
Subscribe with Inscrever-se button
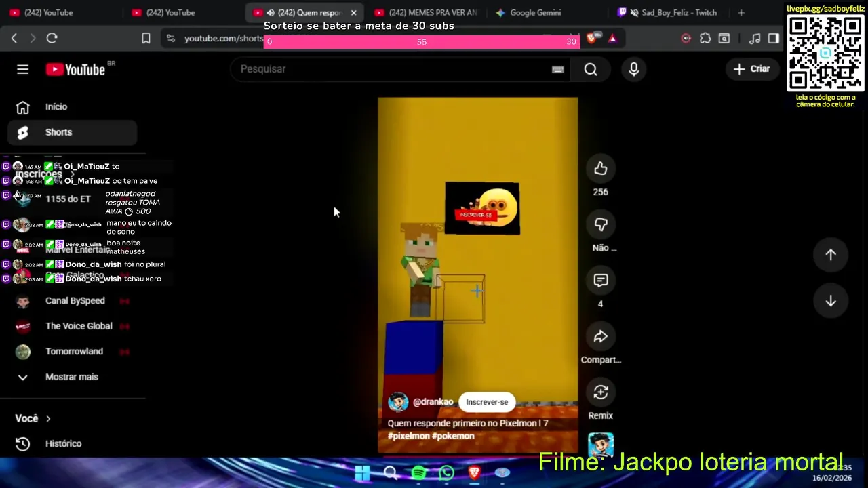point(487,402)
